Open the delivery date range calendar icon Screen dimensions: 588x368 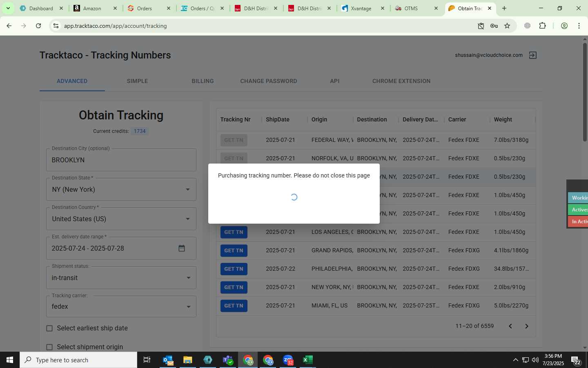pos(182,248)
